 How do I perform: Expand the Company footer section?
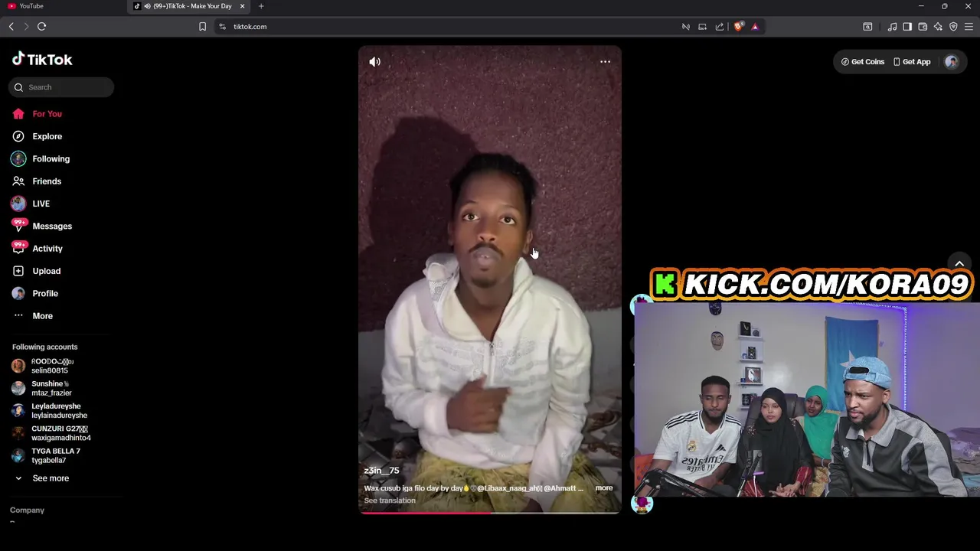(27, 510)
